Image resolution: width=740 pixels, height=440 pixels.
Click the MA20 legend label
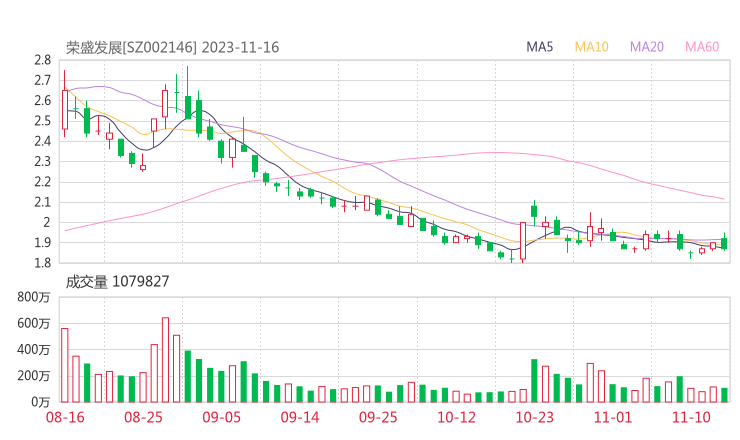(x=647, y=47)
